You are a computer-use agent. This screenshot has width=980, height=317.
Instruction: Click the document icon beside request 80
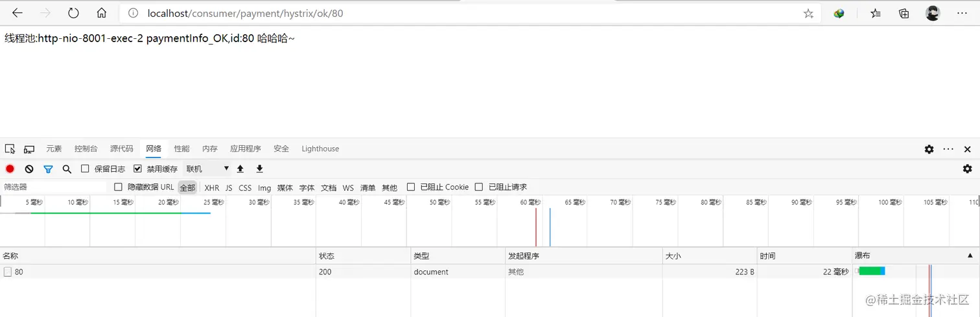[8, 272]
